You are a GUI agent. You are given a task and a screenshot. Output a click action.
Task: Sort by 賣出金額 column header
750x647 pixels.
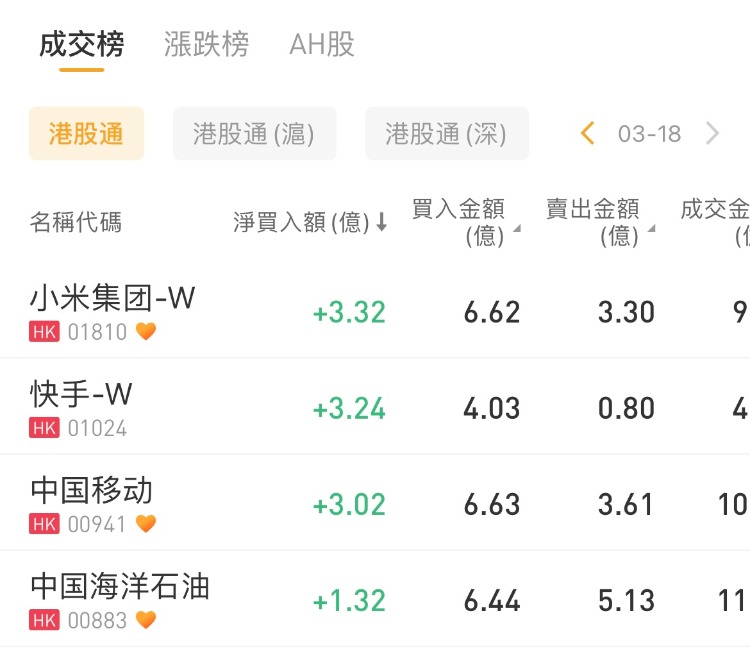pos(600,222)
